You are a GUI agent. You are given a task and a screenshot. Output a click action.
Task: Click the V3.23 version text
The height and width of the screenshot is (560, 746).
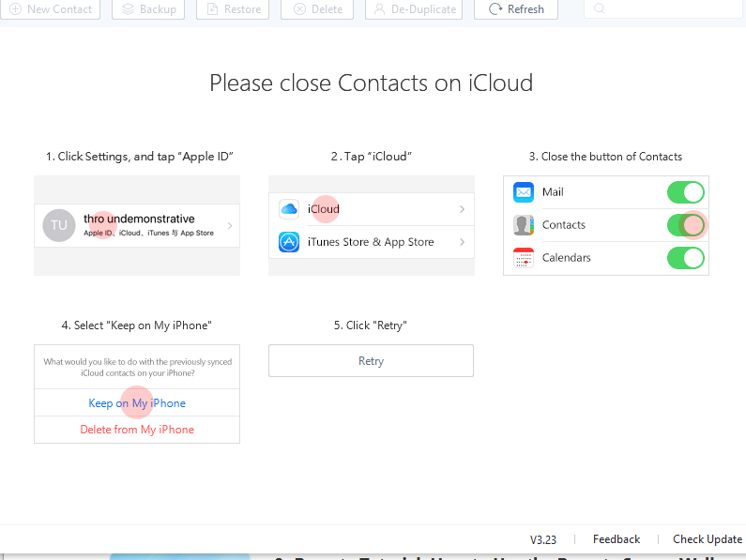[543, 539]
